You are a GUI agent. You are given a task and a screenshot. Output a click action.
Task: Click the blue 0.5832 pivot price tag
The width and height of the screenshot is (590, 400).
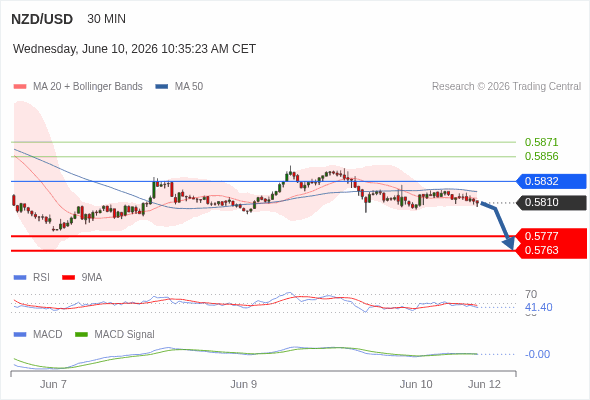click(x=551, y=181)
